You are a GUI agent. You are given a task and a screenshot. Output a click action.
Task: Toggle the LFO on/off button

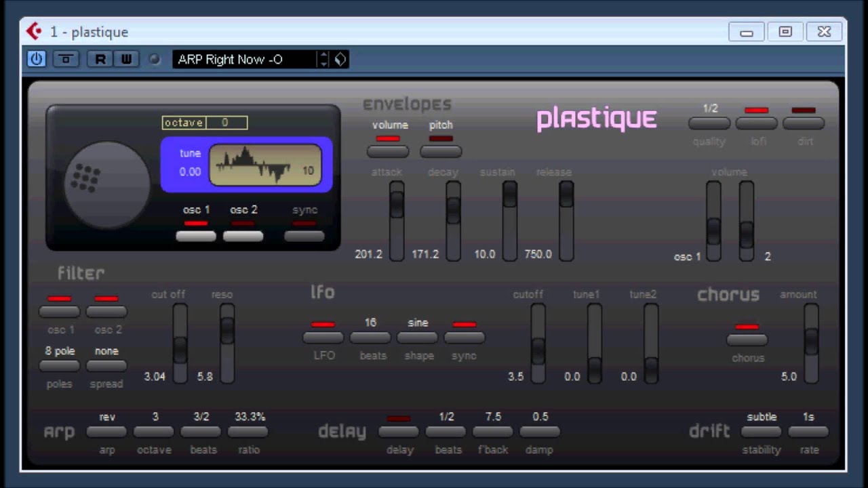(323, 338)
